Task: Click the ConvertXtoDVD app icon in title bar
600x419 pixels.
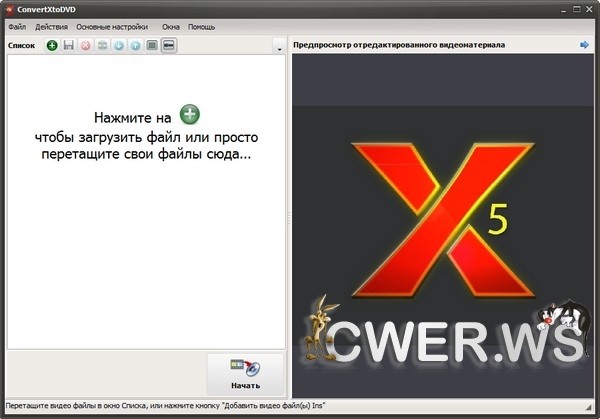Action: (x=10, y=9)
